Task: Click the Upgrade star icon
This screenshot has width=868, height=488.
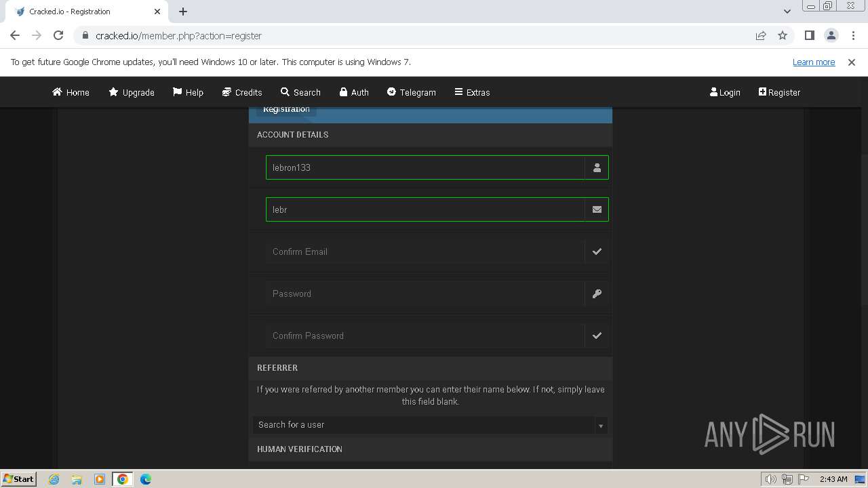Action: coord(113,92)
